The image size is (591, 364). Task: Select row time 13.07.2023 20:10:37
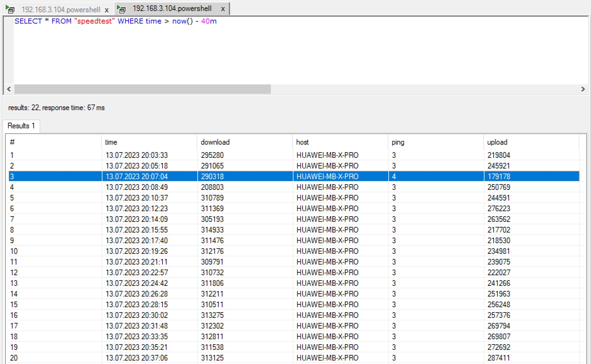pyautogui.click(x=137, y=198)
